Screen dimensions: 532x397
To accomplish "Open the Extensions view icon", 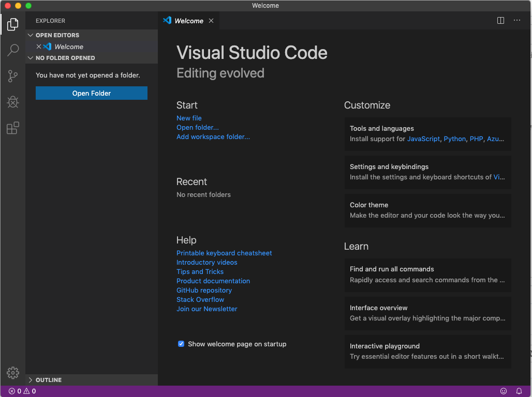I will click(x=12, y=128).
